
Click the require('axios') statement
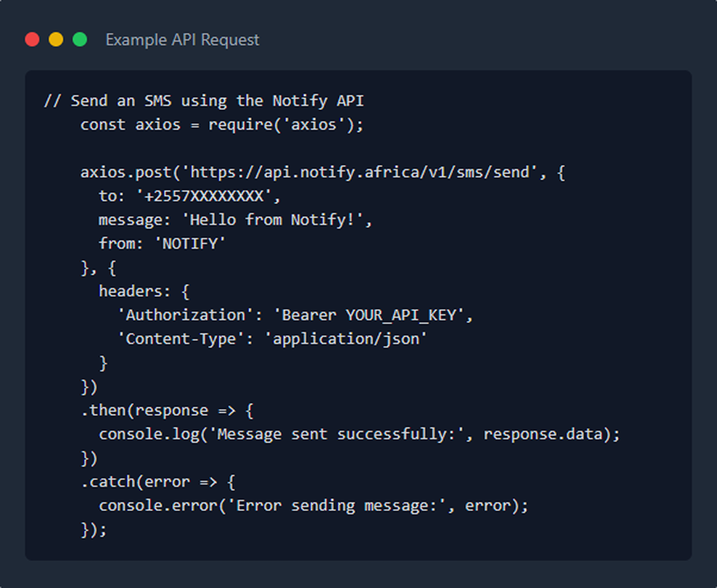click(x=285, y=125)
